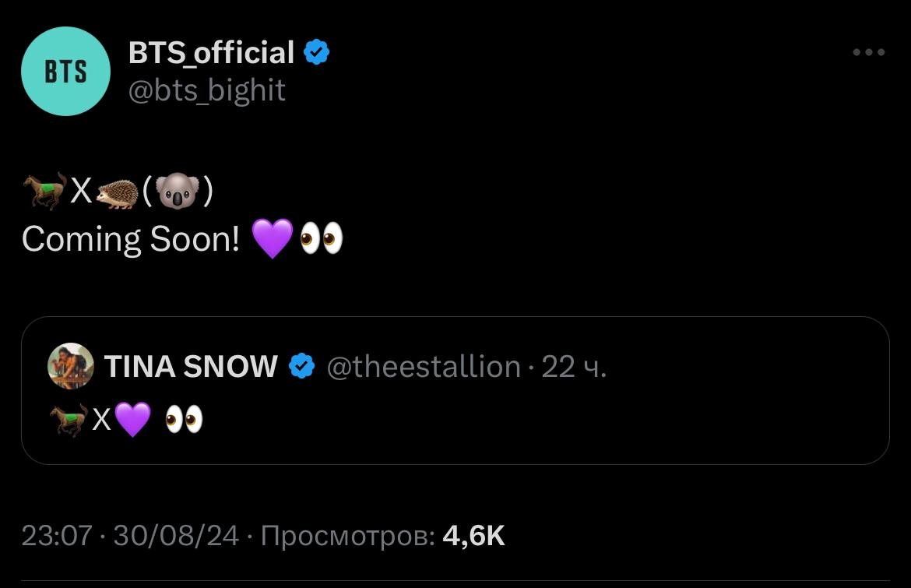Click the 4,6K views count

[474, 535]
